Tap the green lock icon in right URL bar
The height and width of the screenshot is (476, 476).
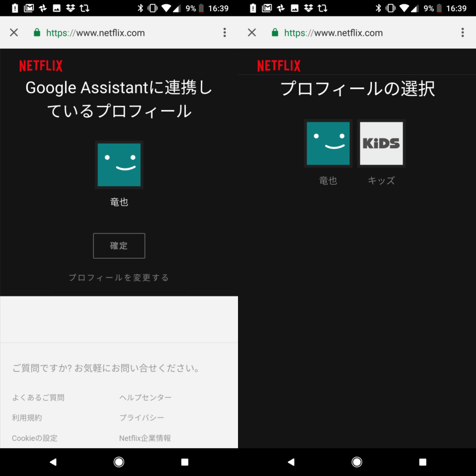pos(275,33)
